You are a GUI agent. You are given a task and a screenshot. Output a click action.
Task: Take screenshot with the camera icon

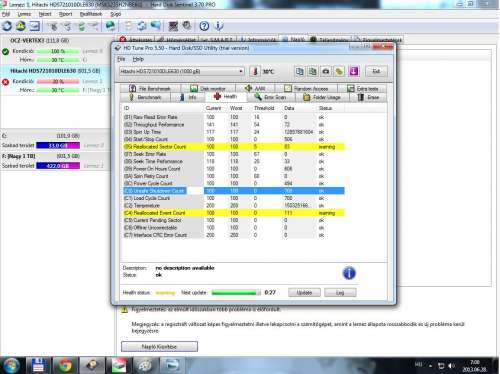point(326,71)
